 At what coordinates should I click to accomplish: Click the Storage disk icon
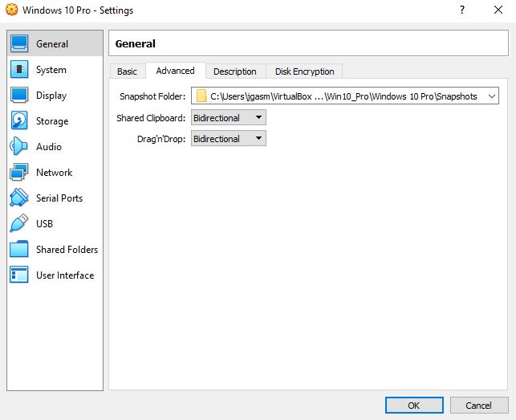[19, 120]
